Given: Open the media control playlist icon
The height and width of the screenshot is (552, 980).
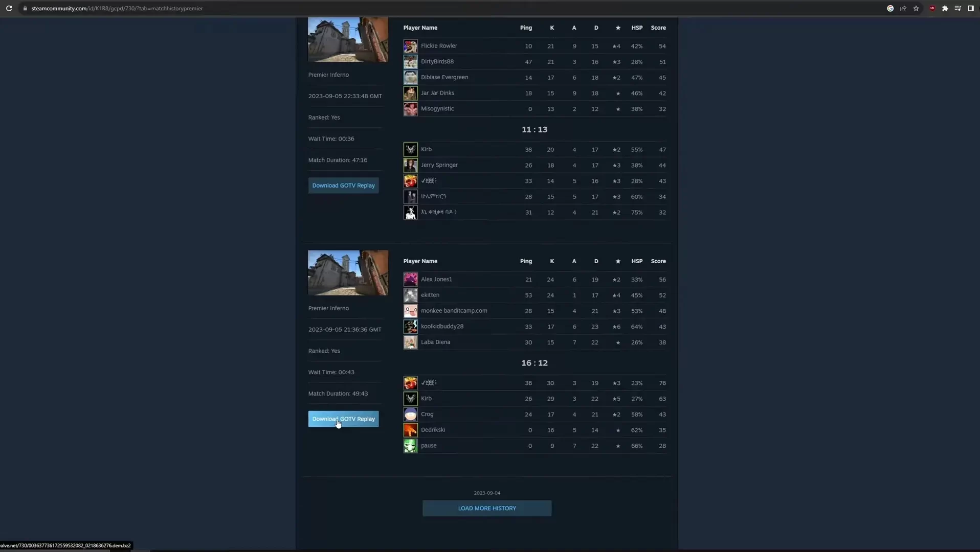Looking at the screenshot, I should pos(957,8).
